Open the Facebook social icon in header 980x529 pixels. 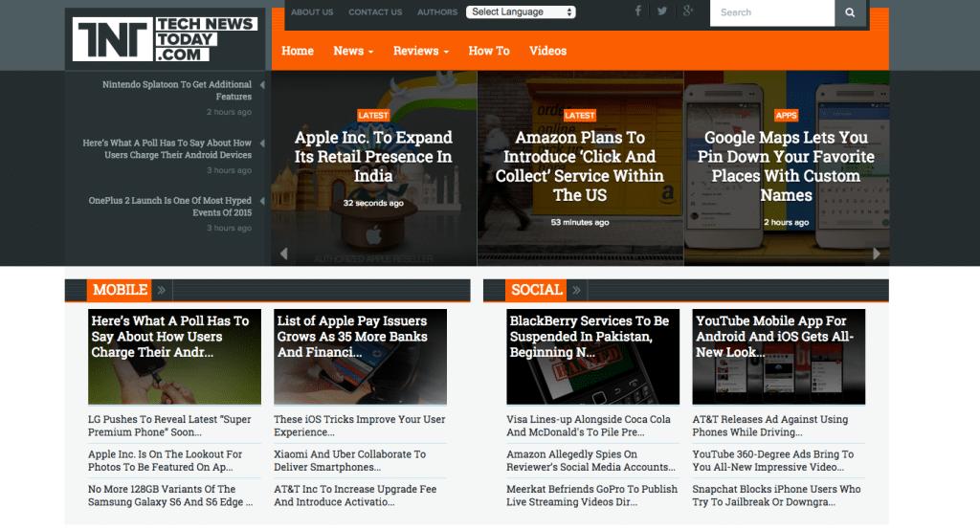point(637,11)
